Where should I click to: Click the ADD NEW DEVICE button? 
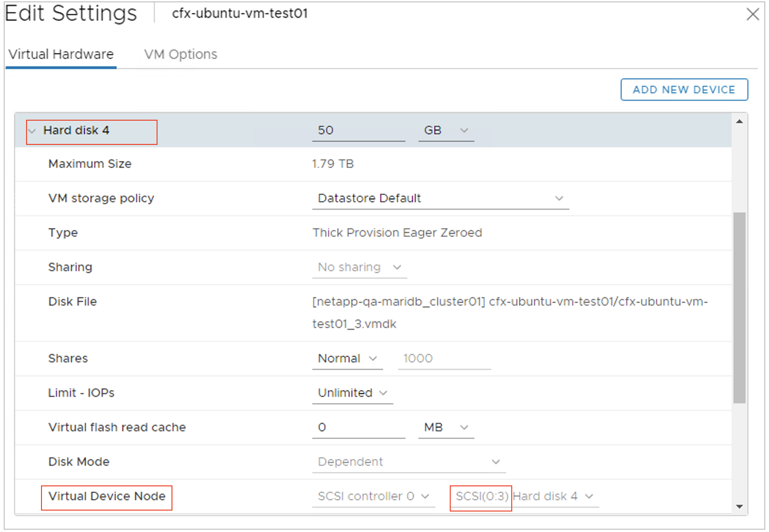point(684,89)
